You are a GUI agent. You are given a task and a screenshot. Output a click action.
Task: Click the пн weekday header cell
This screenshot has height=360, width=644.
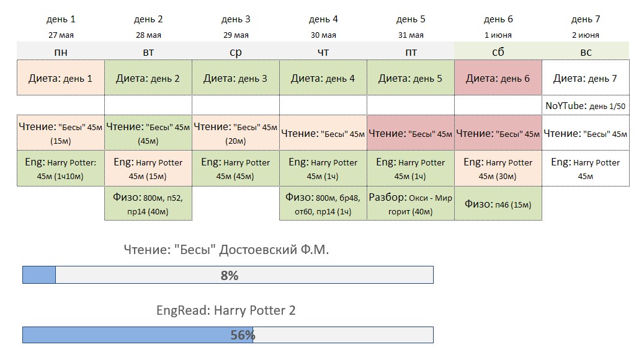click(x=61, y=51)
